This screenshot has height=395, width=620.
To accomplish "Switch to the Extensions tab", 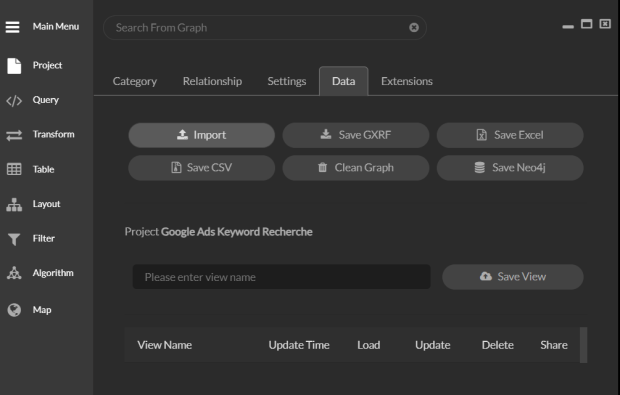I will 406,81.
